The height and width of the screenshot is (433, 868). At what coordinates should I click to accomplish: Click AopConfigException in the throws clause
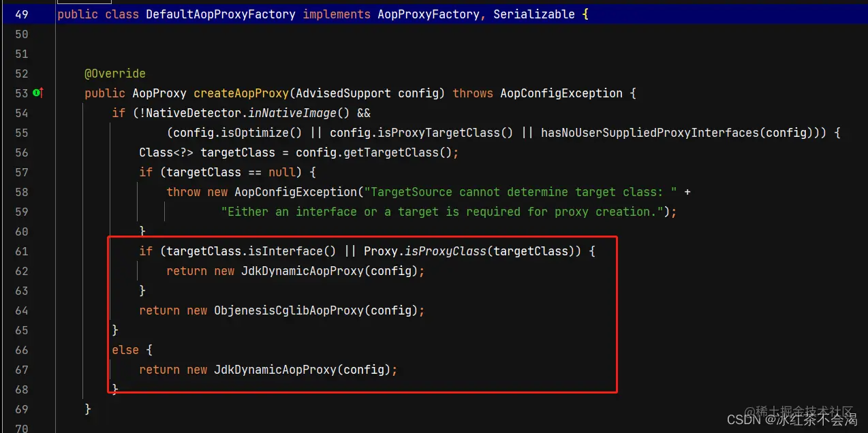pyautogui.click(x=561, y=93)
